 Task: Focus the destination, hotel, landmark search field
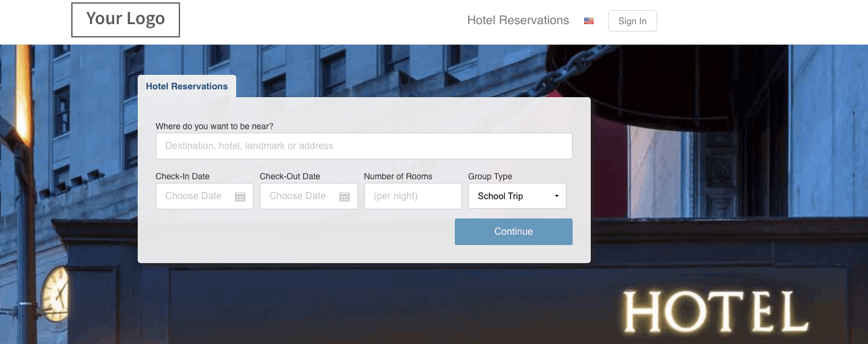pyautogui.click(x=364, y=146)
